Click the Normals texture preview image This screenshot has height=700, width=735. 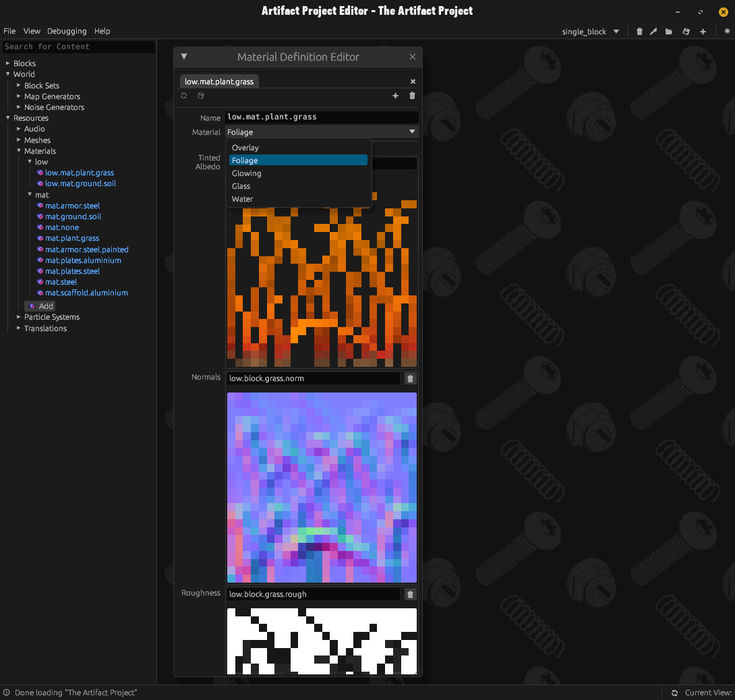click(x=322, y=487)
